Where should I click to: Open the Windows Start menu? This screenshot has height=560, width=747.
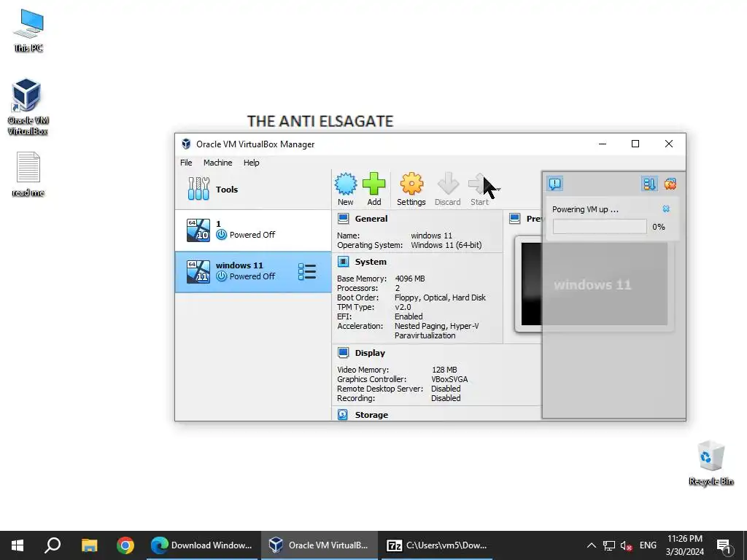[18, 545]
